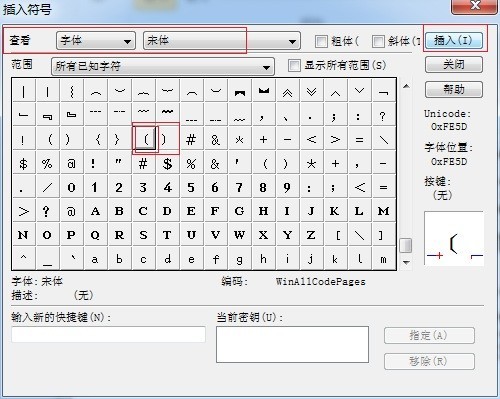The image size is (500, 399).
Task: Select the lowercase letter g
Action: (239, 259)
